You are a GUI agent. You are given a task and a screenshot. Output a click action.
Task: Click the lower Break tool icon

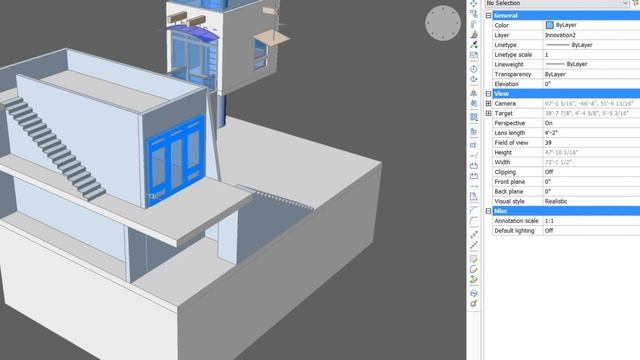(x=473, y=176)
